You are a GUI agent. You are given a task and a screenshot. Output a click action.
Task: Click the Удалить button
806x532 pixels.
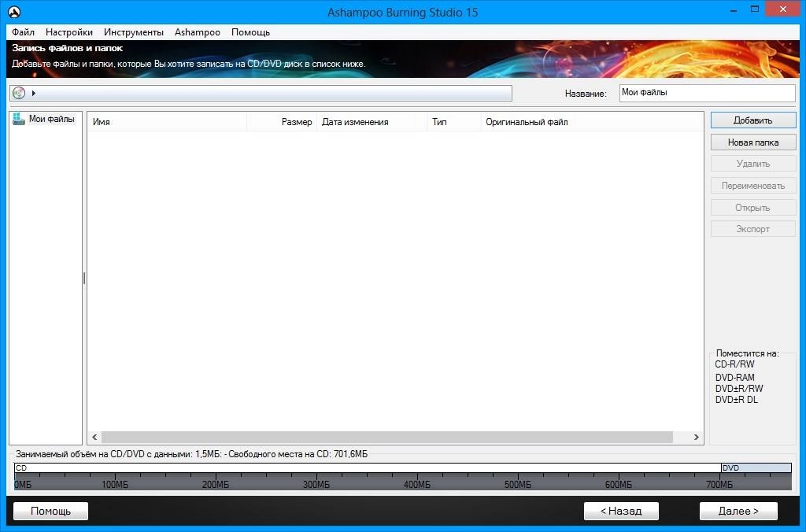pyautogui.click(x=753, y=164)
